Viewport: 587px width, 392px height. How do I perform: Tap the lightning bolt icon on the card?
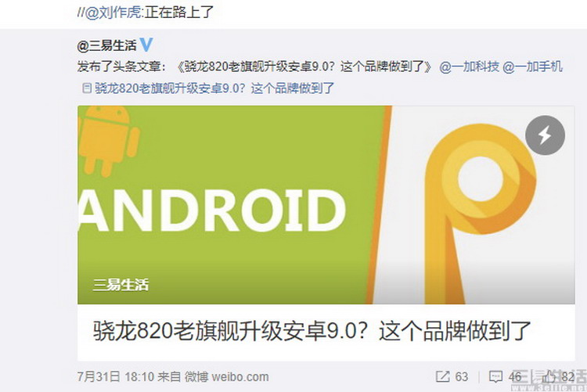coord(545,135)
